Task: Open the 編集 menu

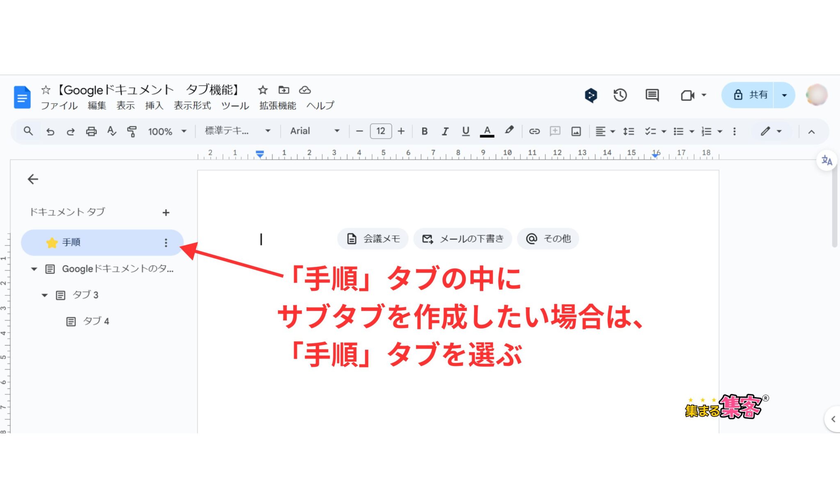Action: [97, 105]
